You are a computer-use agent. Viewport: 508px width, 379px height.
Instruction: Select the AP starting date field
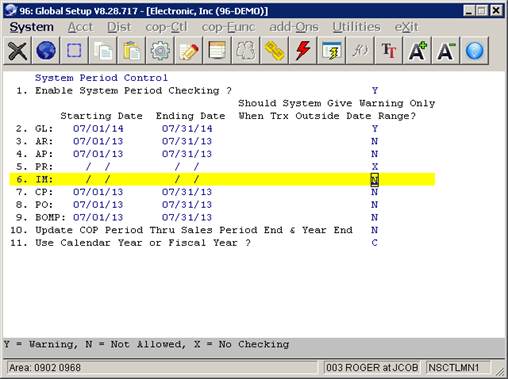98,154
